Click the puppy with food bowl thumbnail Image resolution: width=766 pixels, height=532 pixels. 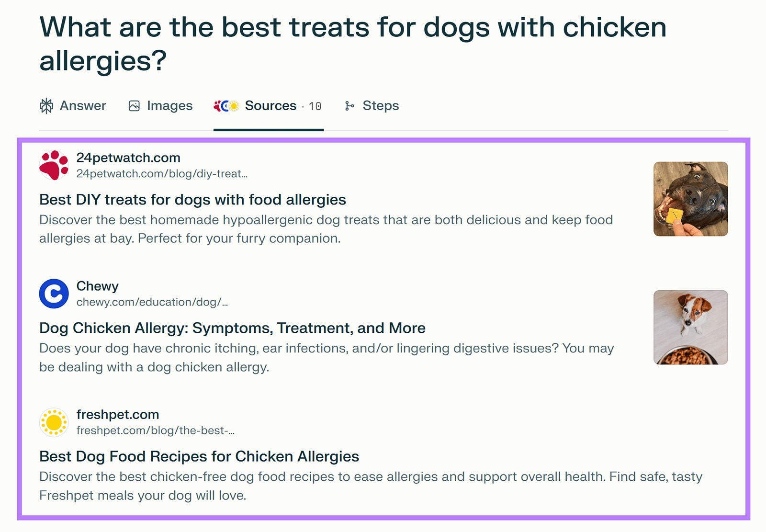pos(690,327)
